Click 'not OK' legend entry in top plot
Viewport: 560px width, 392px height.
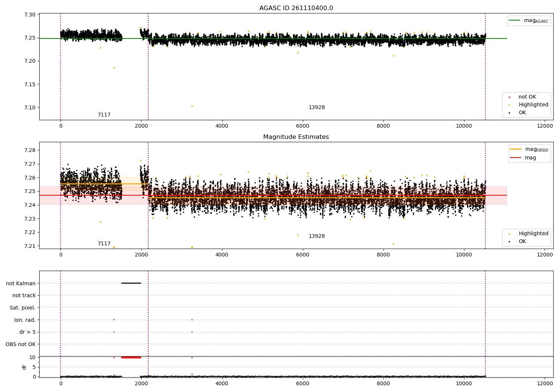pyautogui.click(x=527, y=97)
